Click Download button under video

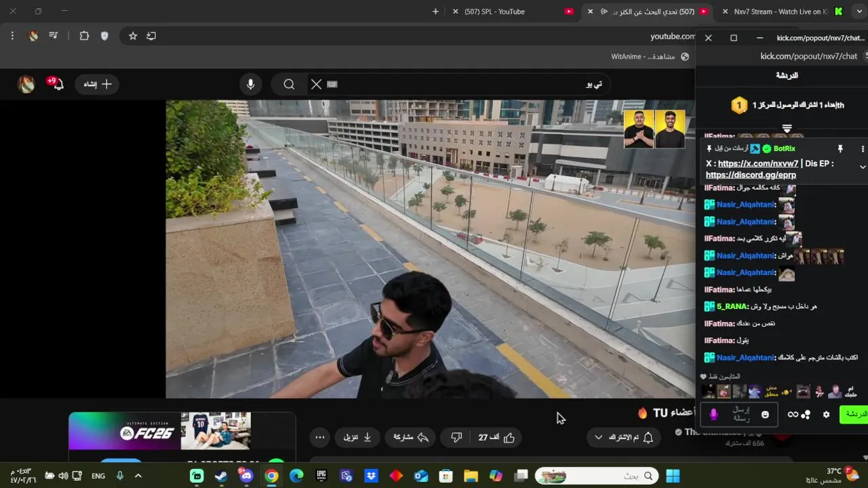[357, 437]
